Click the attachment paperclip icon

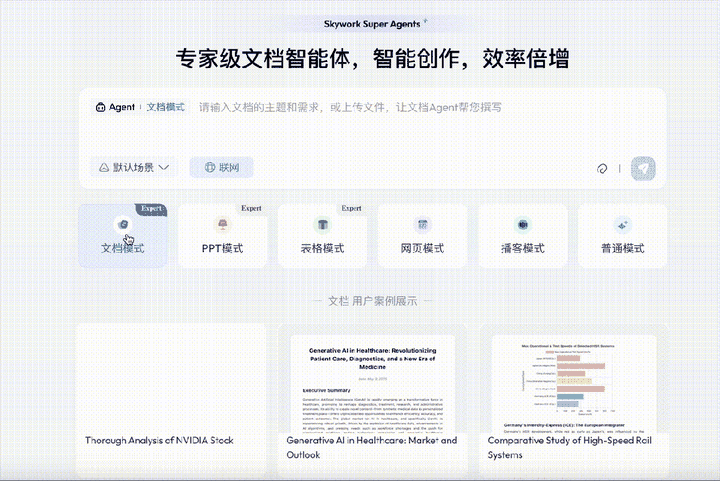point(602,168)
